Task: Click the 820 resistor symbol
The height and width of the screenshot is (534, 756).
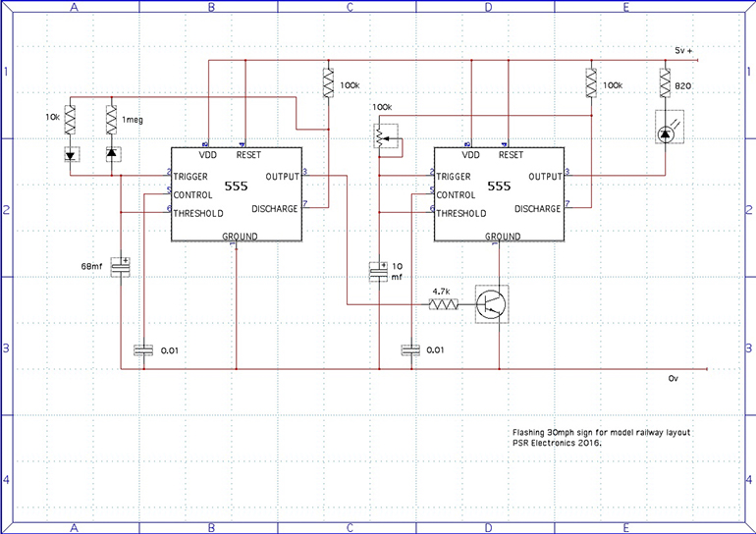Action: [x=667, y=87]
